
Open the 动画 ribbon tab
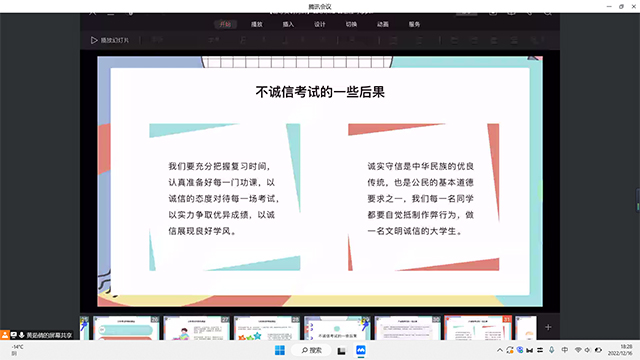(x=383, y=24)
